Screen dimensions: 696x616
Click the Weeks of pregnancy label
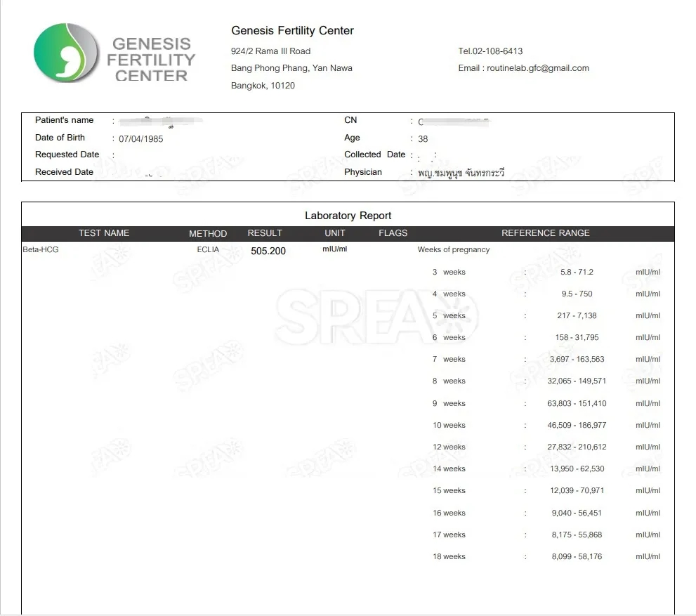(453, 250)
